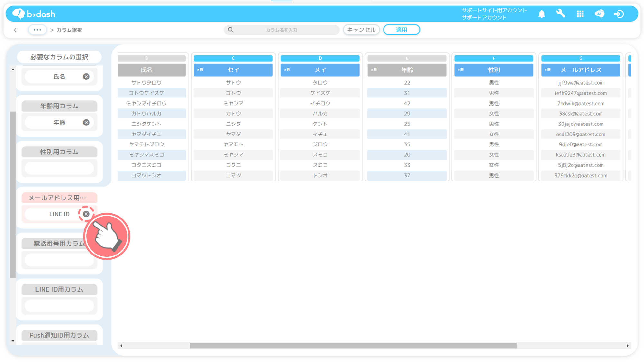
Task: Expand the breadcrumb ellipsis menu
Action: (37, 30)
